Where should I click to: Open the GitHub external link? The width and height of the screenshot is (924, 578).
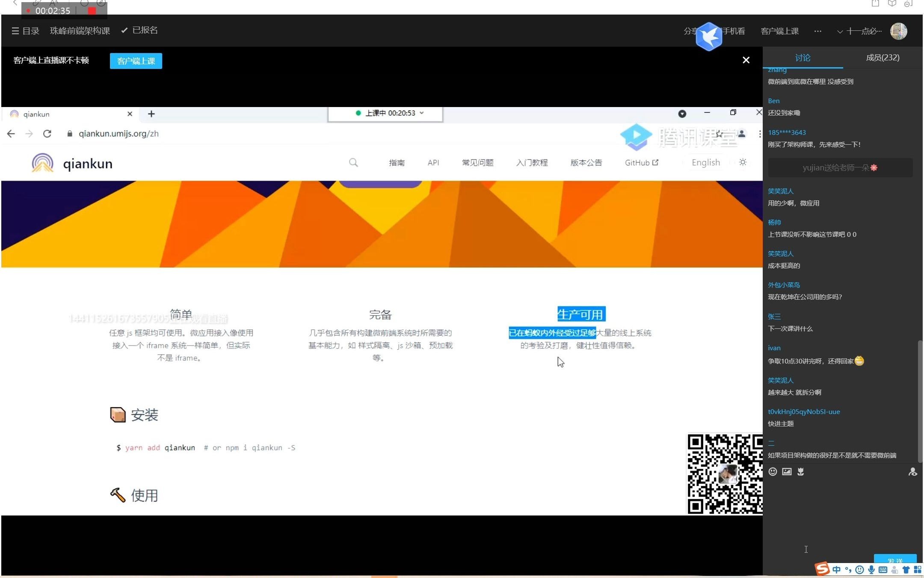pos(641,163)
